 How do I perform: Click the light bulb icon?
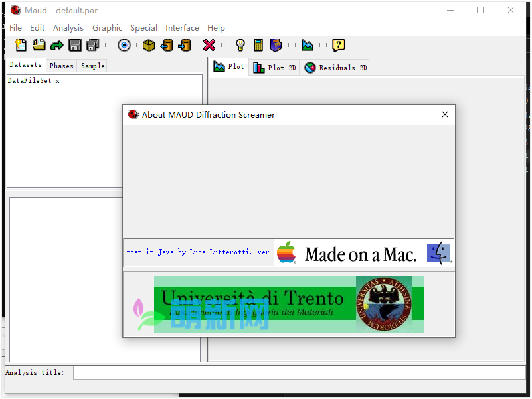(240, 45)
